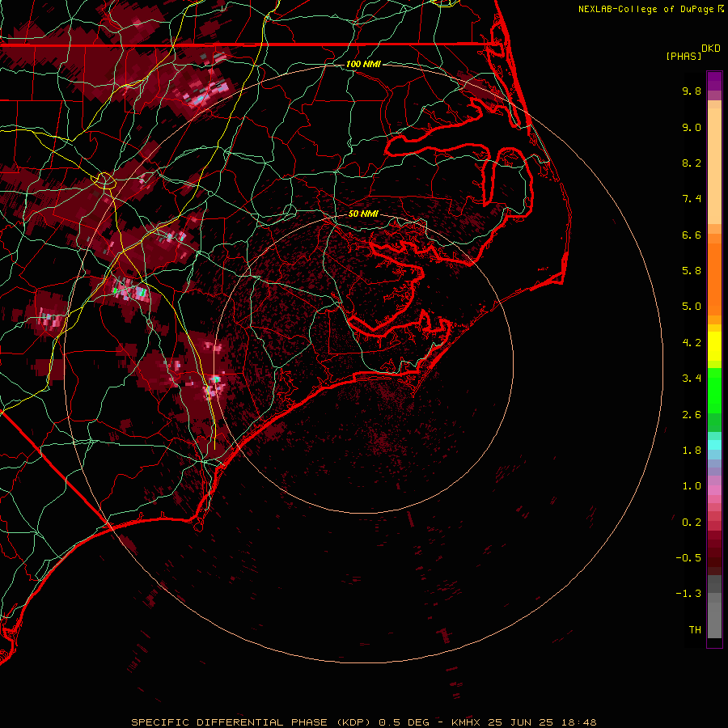Image resolution: width=728 pixels, height=728 pixels.
Task: Click the SPECIFIC DIFFERENTIAL PHASE caption text
Action: tap(231, 722)
